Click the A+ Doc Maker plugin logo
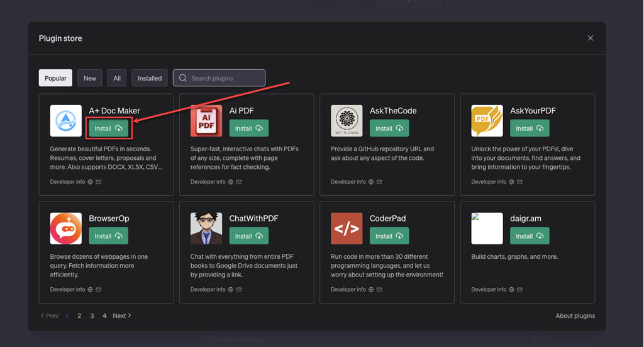 coord(65,121)
